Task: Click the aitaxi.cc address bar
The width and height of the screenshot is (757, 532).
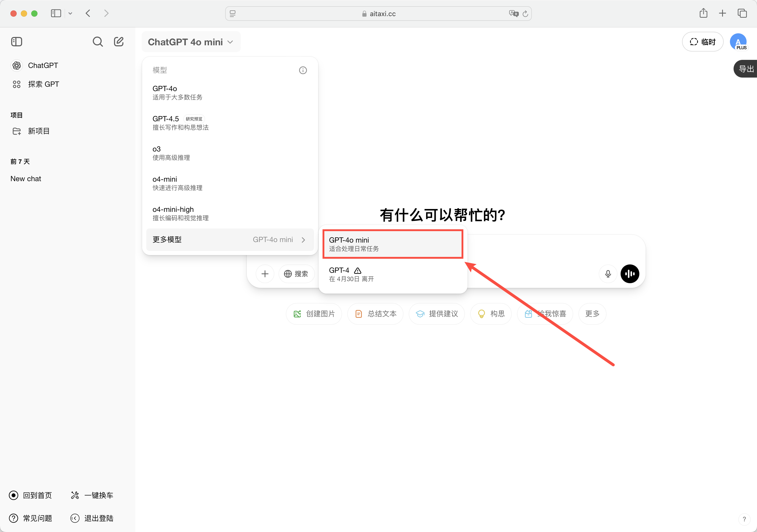Action: pyautogui.click(x=378, y=14)
